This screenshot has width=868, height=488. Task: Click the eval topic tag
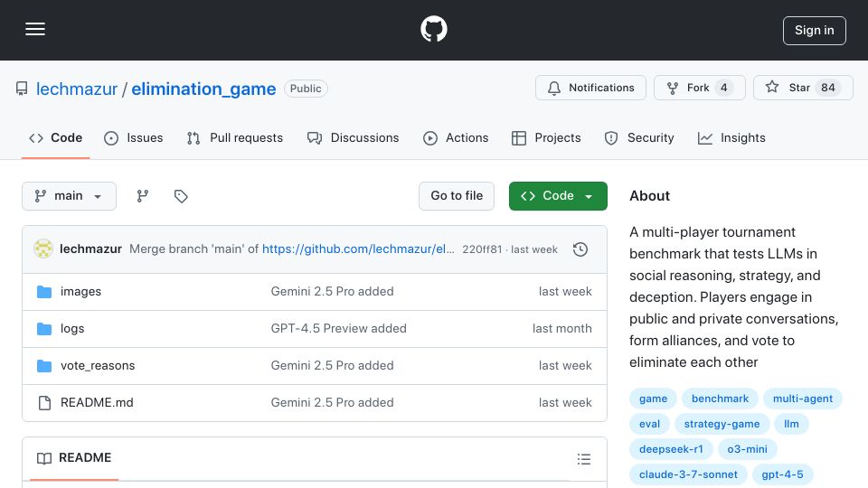coord(649,424)
